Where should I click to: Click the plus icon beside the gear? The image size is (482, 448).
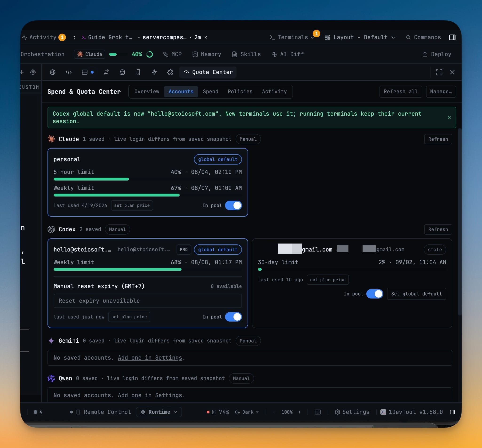[x=22, y=72]
